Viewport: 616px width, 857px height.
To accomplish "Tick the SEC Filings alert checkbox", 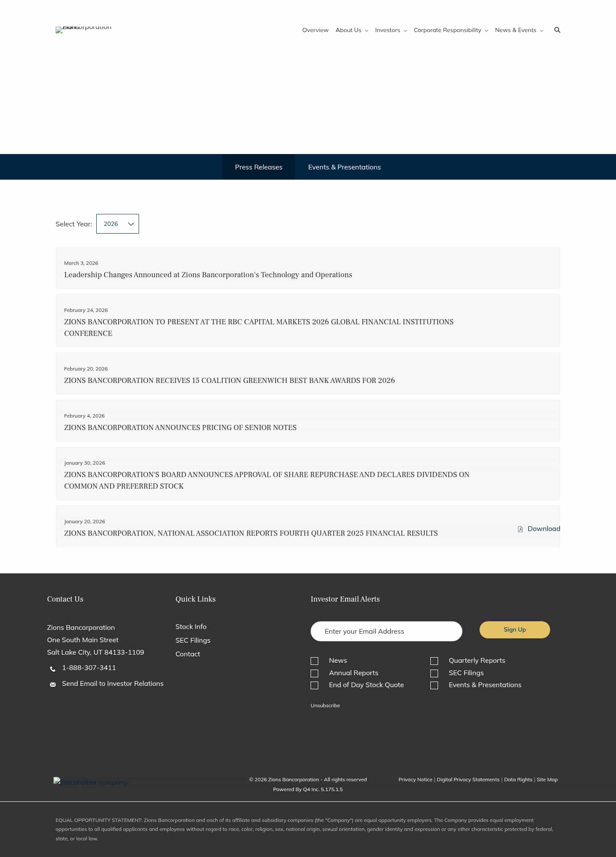I will tap(434, 673).
